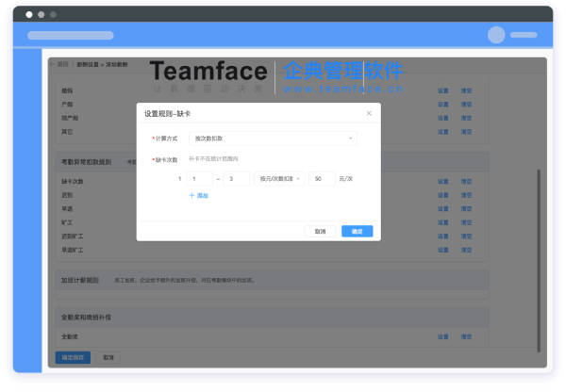
Task: Click 清空 link in 其它 row
Action: coord(466,132)
